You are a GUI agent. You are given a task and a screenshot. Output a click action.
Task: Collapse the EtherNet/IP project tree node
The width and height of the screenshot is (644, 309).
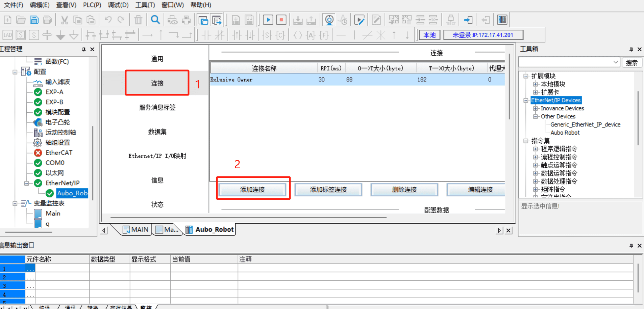[26, 183]
